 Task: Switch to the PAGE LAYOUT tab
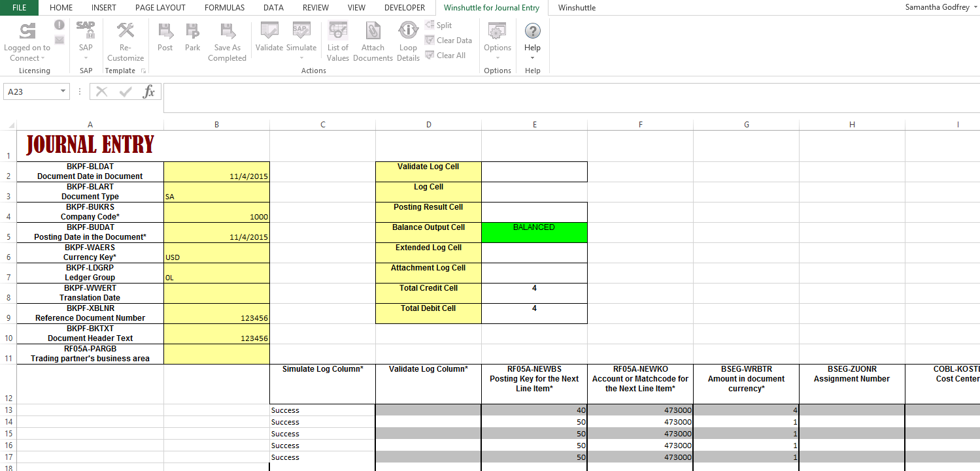coord(160,8)
